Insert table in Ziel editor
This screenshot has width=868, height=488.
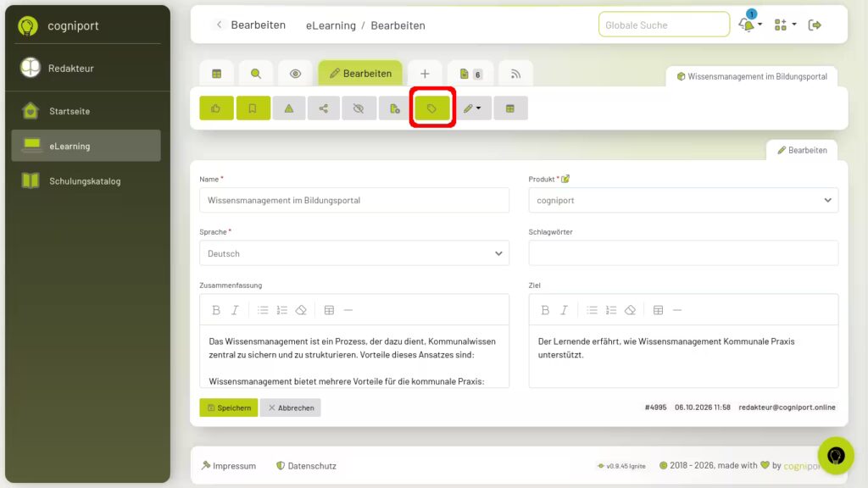(658, 310)
